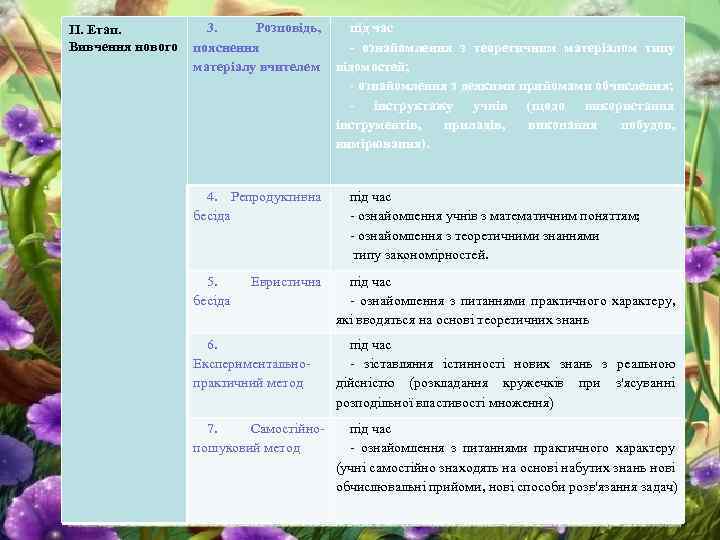Click the phrase 'типу закономірностей.'
Screen dimensions: 720x540
tap(420, 255)
